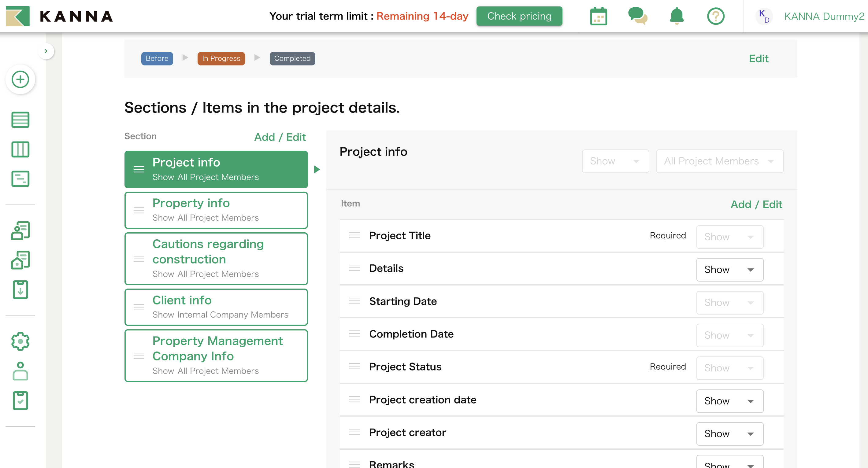Select the Client info section
868x468 pixels.
pos(216,307)
